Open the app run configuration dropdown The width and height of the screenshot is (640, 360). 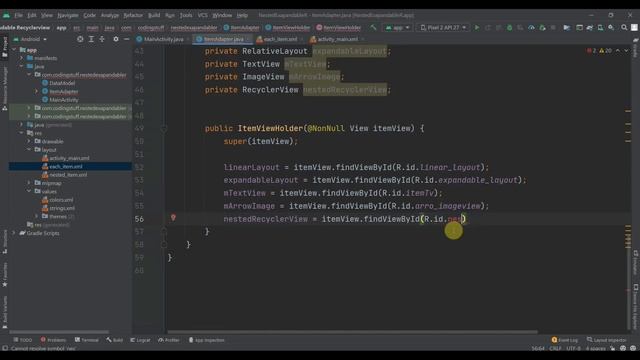(x=398, y=27)
